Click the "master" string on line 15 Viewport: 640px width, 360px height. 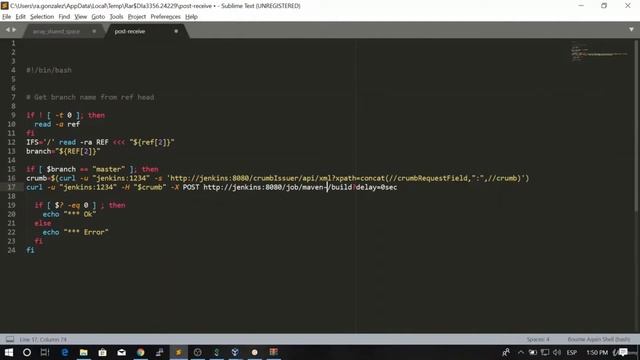(x=109, y=169)
